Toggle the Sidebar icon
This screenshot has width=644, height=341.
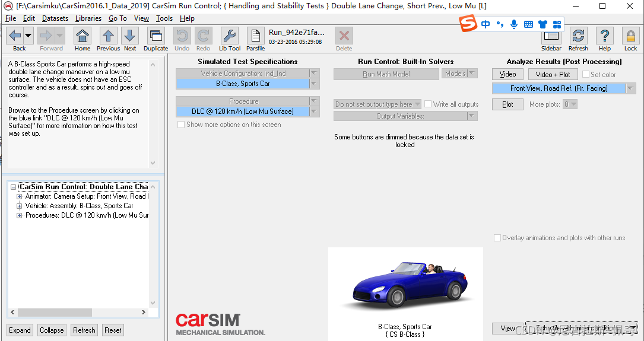coord(551,37)
